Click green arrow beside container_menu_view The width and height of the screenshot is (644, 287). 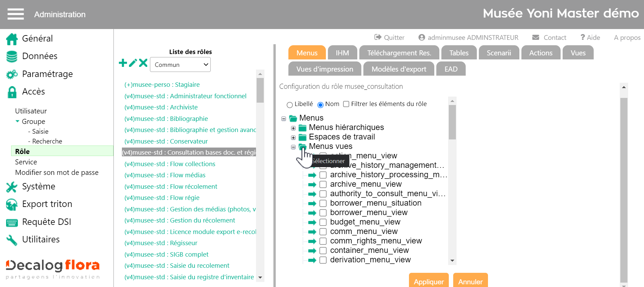tap(312, 251)
